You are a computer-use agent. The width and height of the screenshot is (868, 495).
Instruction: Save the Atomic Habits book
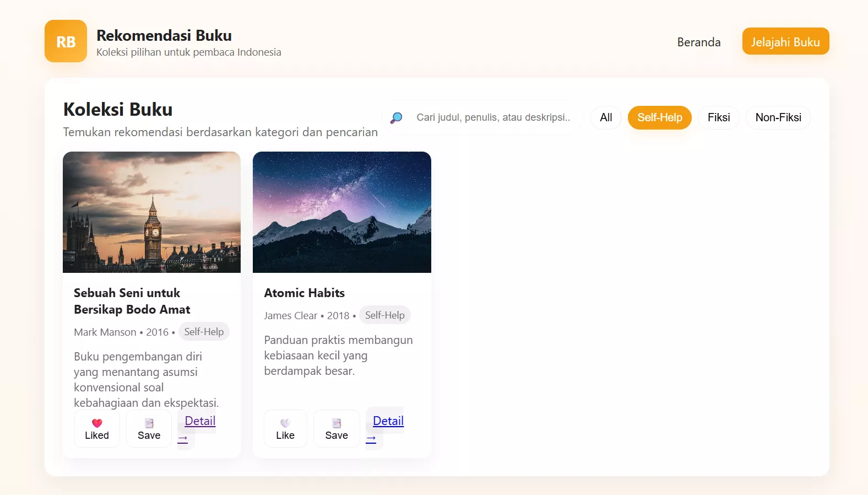(337, 429)
